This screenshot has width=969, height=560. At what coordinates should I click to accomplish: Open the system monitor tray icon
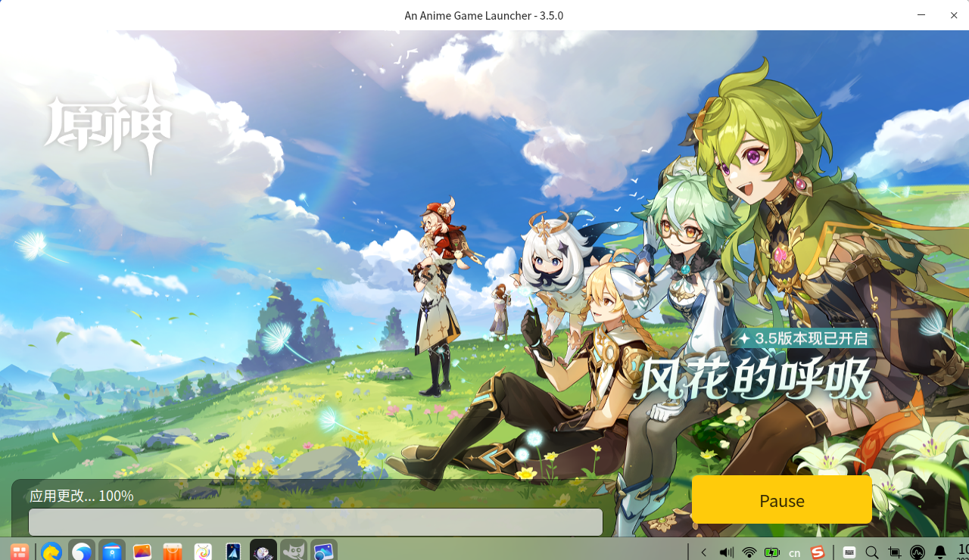(918, 552)
